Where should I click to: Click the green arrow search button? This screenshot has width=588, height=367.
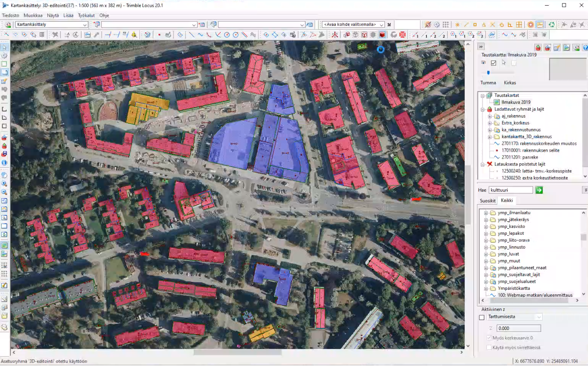[x=539, y=190]
